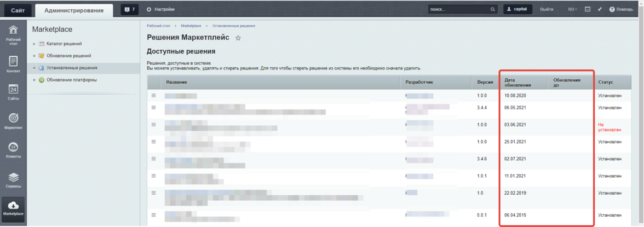Open row menu for solution dated 25.01.2021
644x227 pixels.
153,141
